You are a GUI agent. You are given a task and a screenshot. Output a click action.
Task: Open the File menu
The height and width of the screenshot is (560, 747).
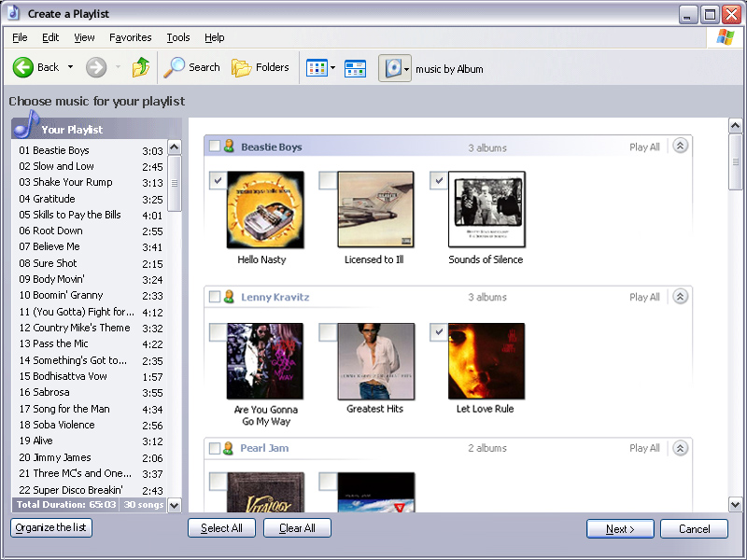20,37
